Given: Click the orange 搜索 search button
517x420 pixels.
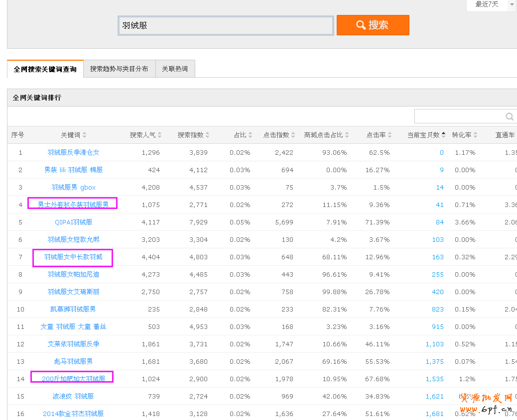Looking at the screenshot, I should [x=373, y=25].
